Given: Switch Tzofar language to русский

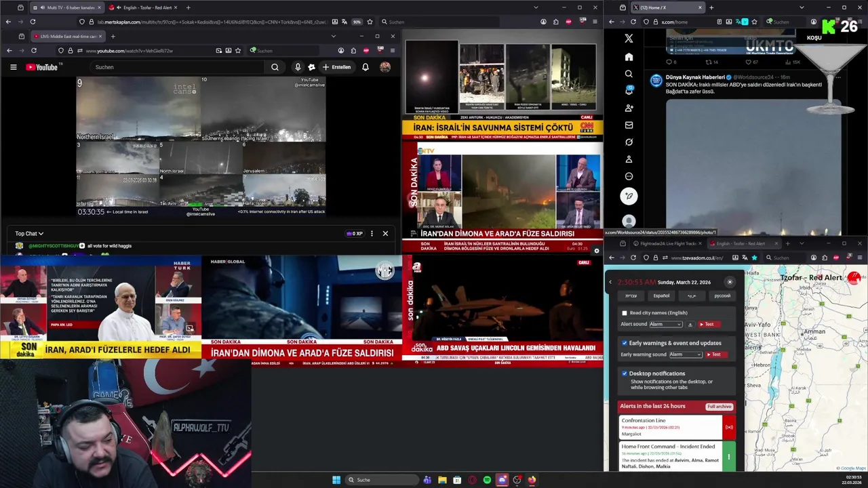Looking at the screenshot, I should [x=722, y=296].
